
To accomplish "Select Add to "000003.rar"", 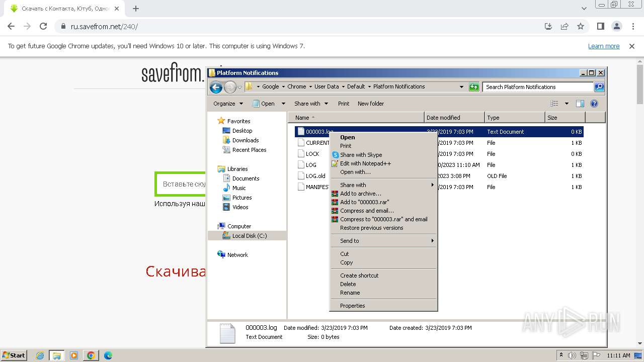I will pos(383,202).
